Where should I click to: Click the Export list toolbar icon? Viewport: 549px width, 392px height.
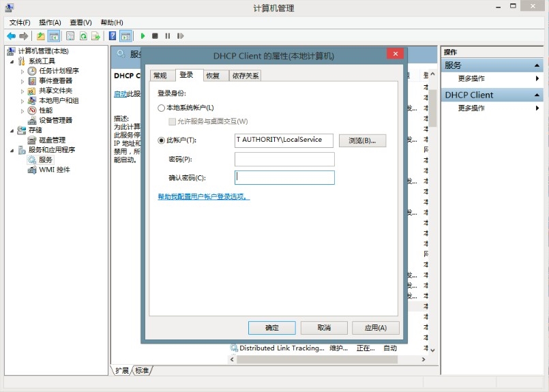(x=95, y=35)
